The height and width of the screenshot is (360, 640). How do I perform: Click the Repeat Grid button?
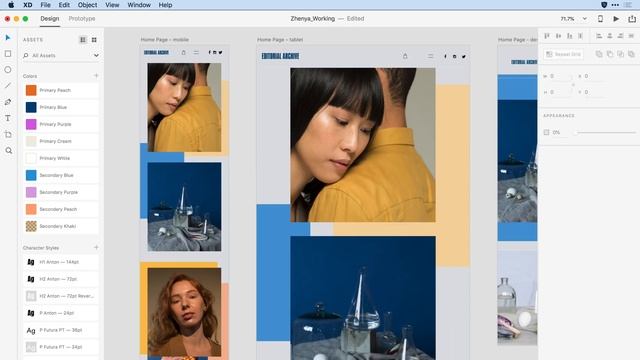tap(564, 54)
